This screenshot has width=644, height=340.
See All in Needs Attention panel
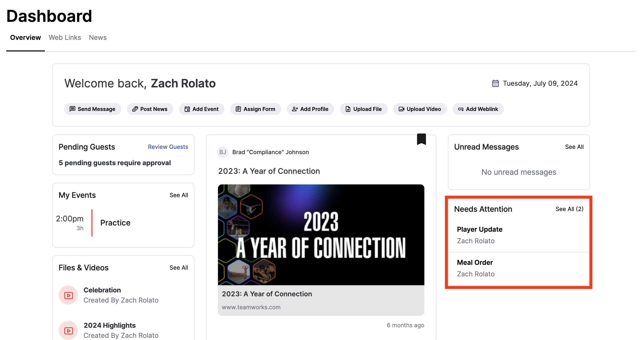pos(569,209)
